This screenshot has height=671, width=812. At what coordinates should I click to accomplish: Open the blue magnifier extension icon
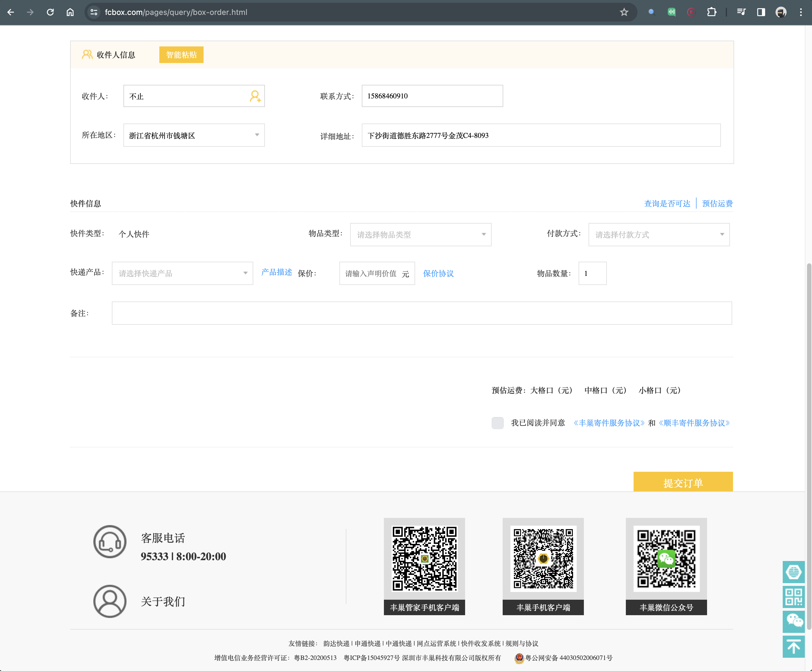[x=651, y=12]
